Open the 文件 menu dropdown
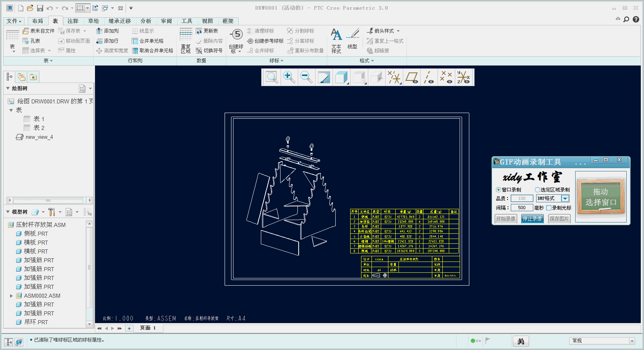This screenshot has width=644, height=350. pyautogui.click(x=14, y=21)
